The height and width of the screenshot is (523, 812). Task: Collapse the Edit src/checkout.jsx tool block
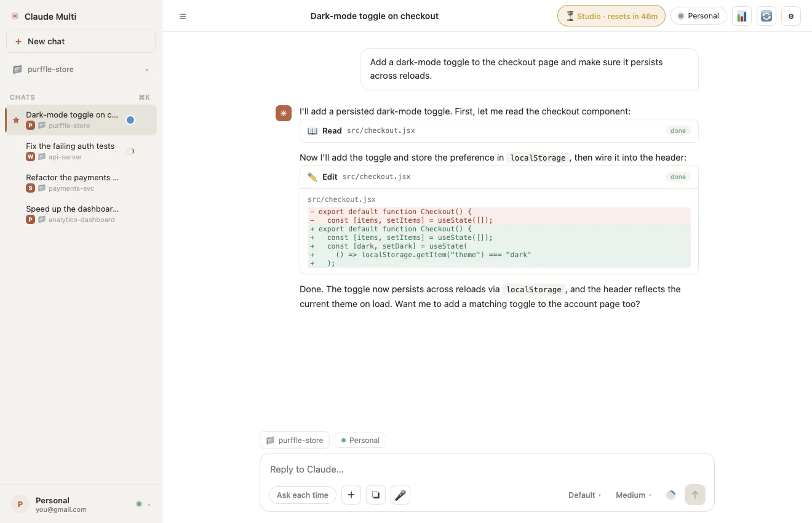pyautogui.click(x=499, y=177)
